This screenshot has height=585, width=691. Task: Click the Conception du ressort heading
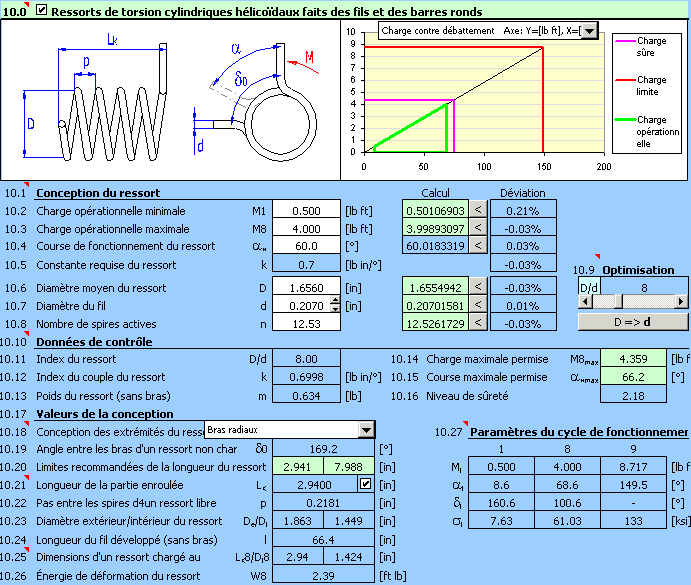98,193
